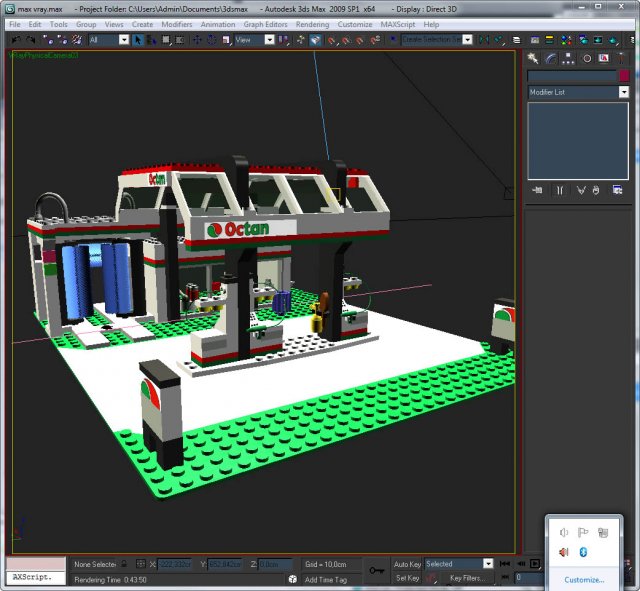Open Curve Editor from toolbar
The image size is (640, 591).
535,40
